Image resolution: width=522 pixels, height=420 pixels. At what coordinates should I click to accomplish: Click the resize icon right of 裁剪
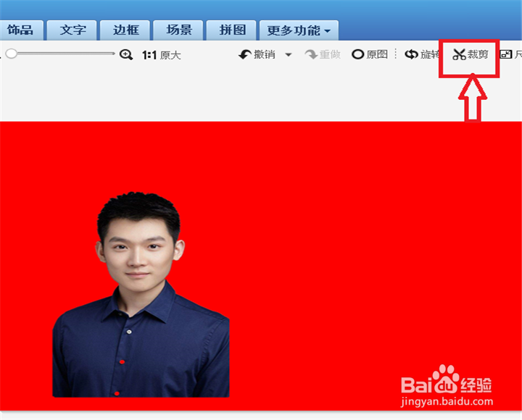pyautogui.click(x=506, y=54)
